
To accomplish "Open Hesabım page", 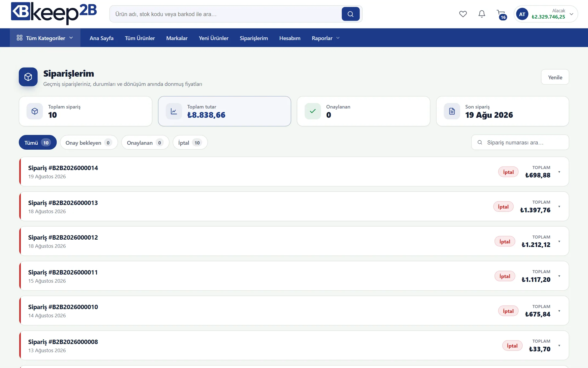I will [290, 38].
